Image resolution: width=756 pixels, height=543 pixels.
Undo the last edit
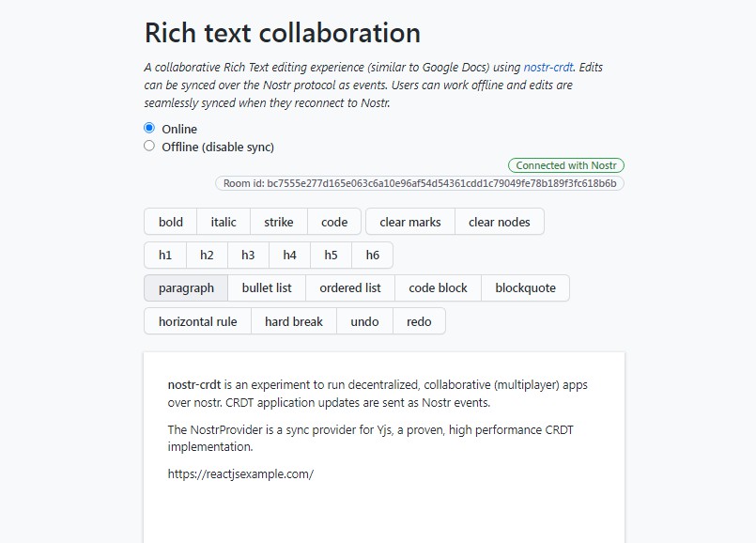(x=364, y=320)
